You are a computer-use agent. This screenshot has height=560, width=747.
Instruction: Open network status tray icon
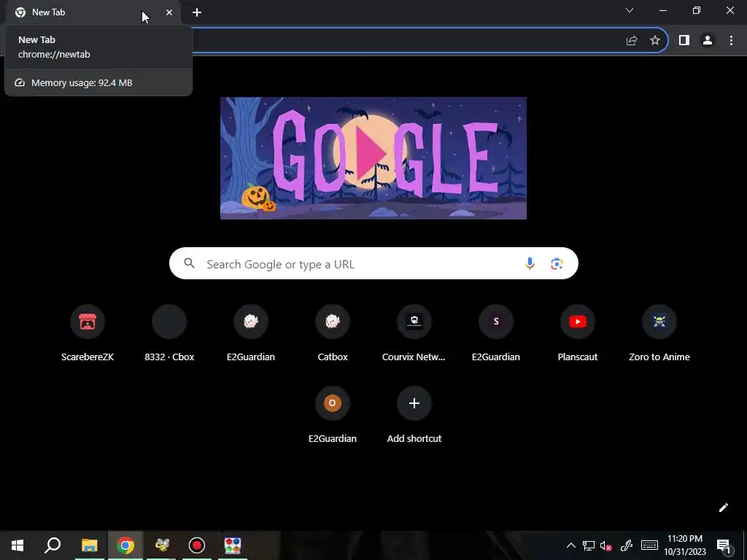589,545
